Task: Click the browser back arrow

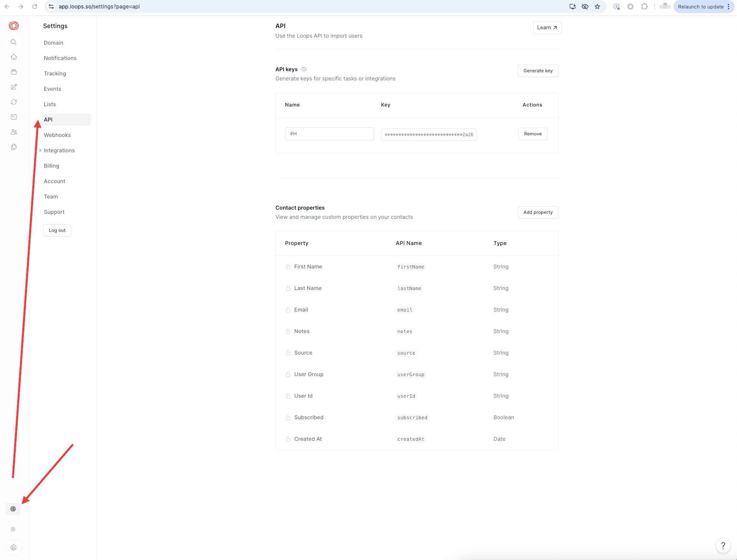Action: click(x=7, y=7)
